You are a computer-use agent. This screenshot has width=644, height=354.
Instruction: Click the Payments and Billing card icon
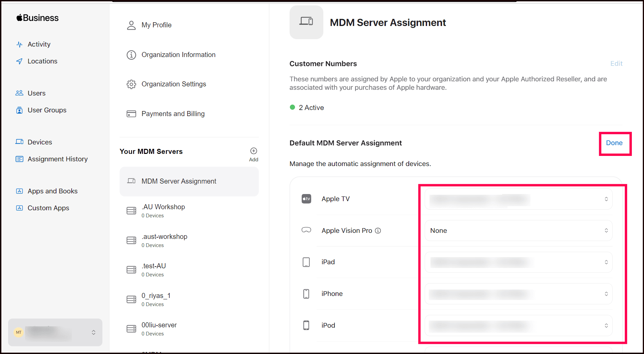pyautogui.click(x=131, y=114)
